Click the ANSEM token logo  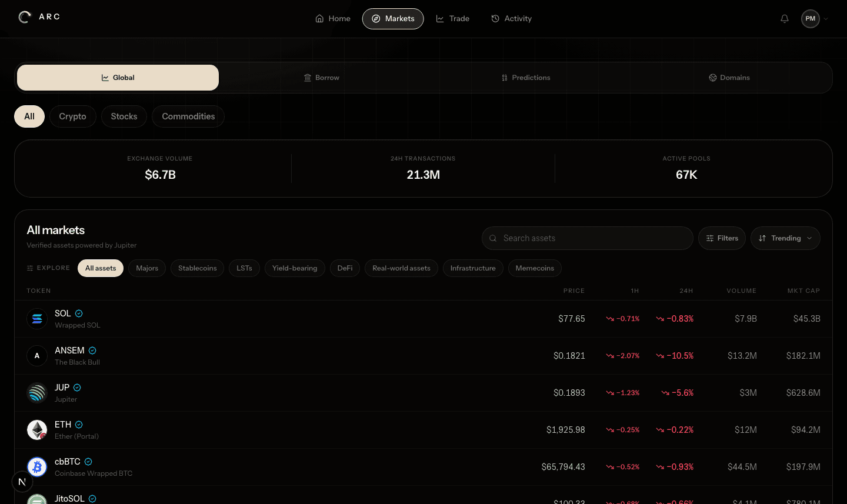(x=37, y=356)
